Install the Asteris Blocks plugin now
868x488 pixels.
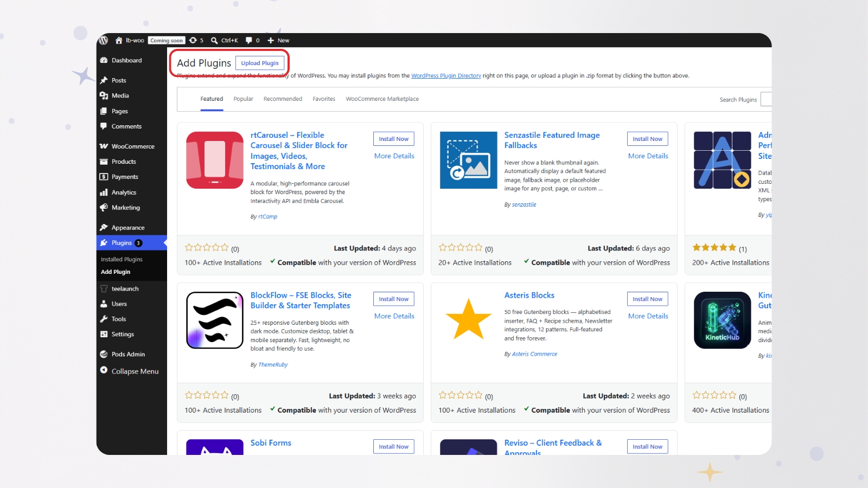click(x=648, y=299)
